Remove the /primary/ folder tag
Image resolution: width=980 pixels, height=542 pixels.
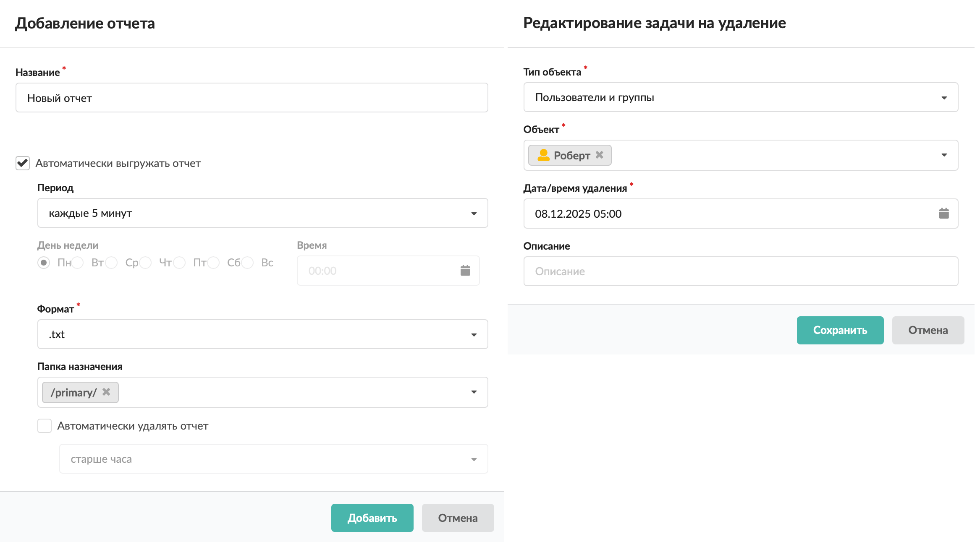coord(106,392)
